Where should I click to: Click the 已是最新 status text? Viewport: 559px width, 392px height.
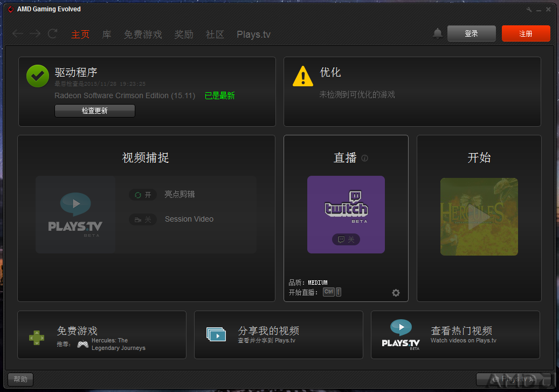219,95
